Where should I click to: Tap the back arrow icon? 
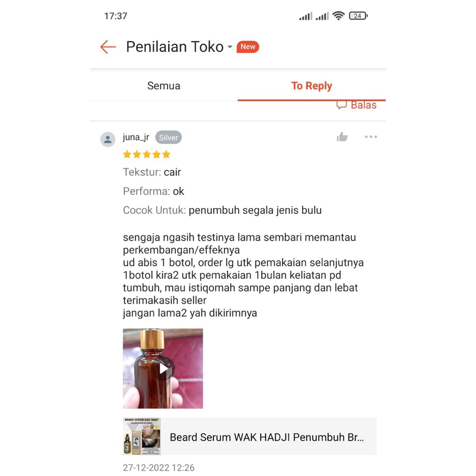(108, 47)
